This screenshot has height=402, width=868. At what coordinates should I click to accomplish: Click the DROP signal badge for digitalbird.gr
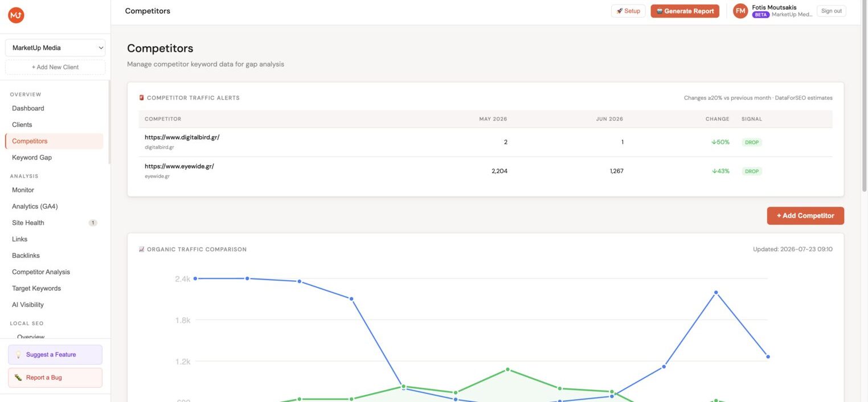752,142
